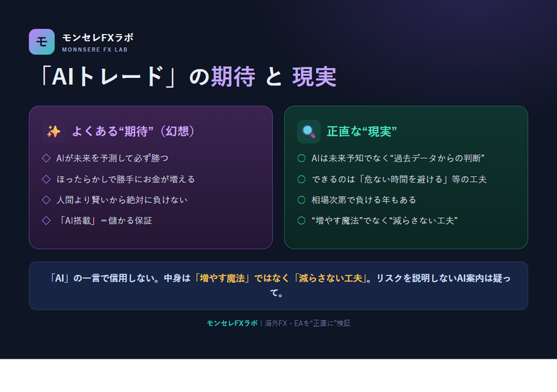Click the footer text 海外FX・EAを“正直に”検証
Viewport: 557px width, 392px height.
tap(308, 323)
